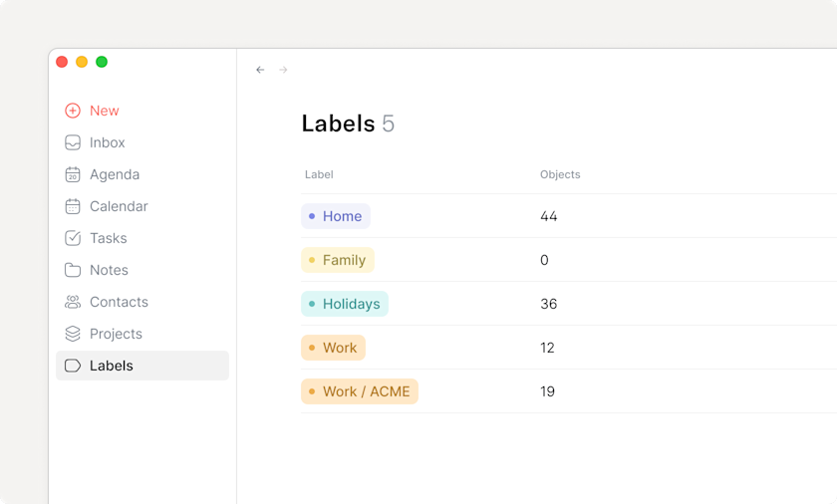Image resolution: width=837 pixels, height=504 pixels.
Task: Navigate back with the left arrow
Action: 260,70
